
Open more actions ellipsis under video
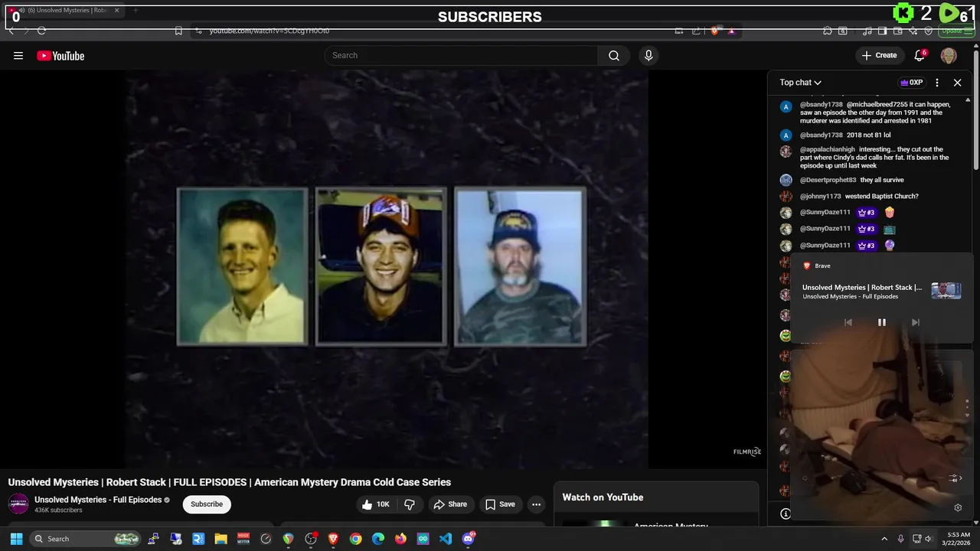[536, 504]
